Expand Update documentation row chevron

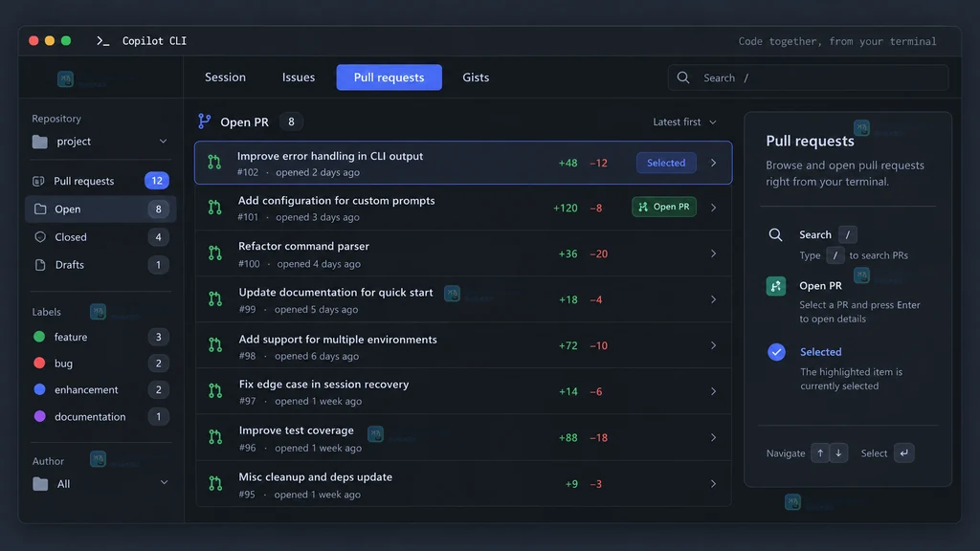click(713, 299)
